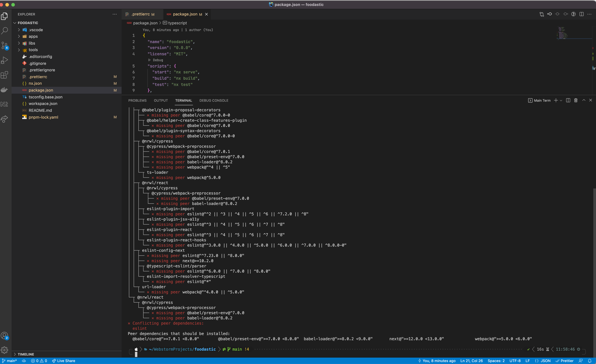Open the Docker extension sidebar
Viewport: 596px width, 364px height.
coord(5,90)
